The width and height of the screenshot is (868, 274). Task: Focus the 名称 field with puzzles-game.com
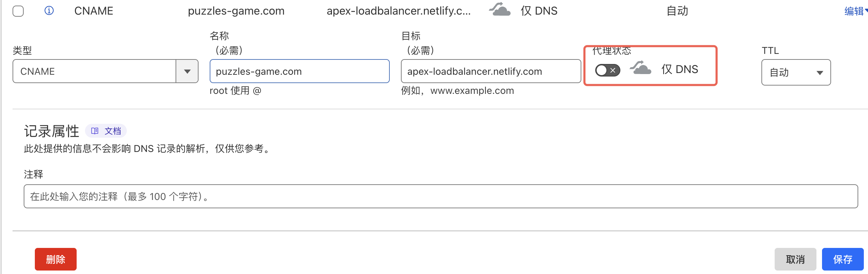300,71
